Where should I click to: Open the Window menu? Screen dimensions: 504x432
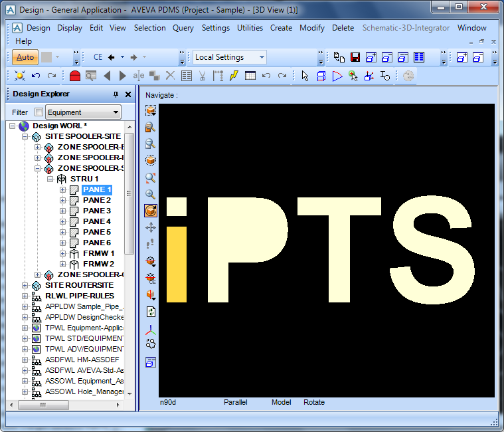point(471,28)
